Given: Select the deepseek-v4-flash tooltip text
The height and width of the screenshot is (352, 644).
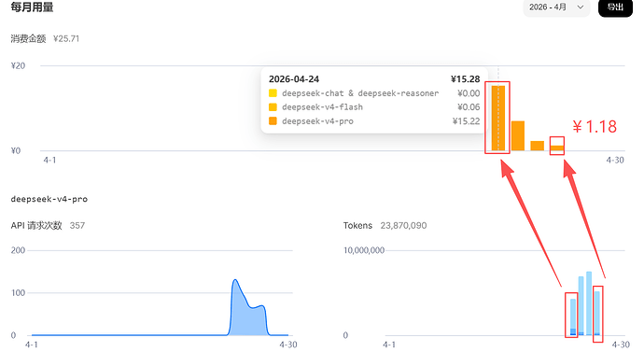Looking at the screenshot, I should (322, 107).
